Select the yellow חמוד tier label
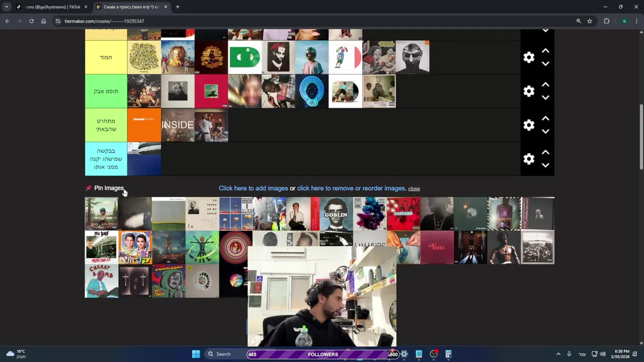The image size is (644, 362). point(106,57)
